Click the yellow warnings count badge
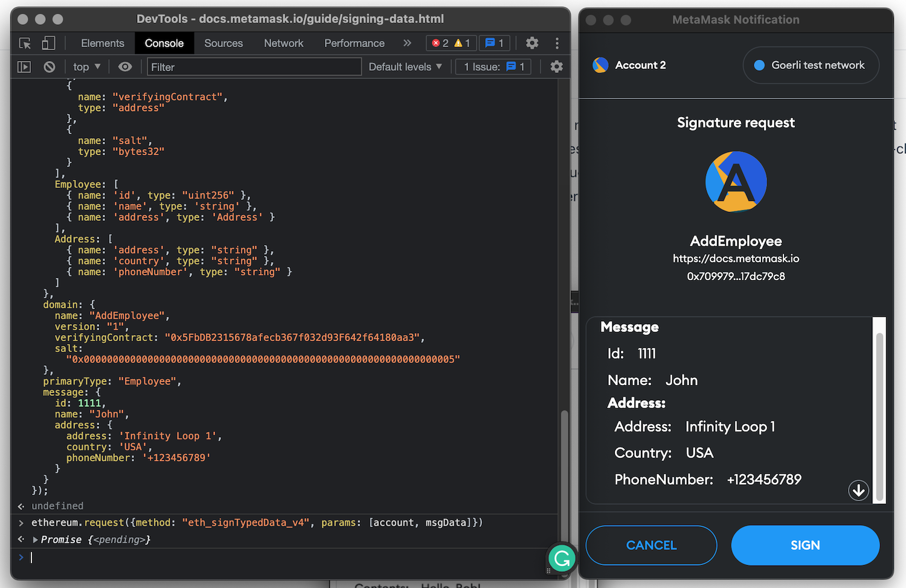The height and width of the screenshot is (588, 906). click(x=462, y=43)
